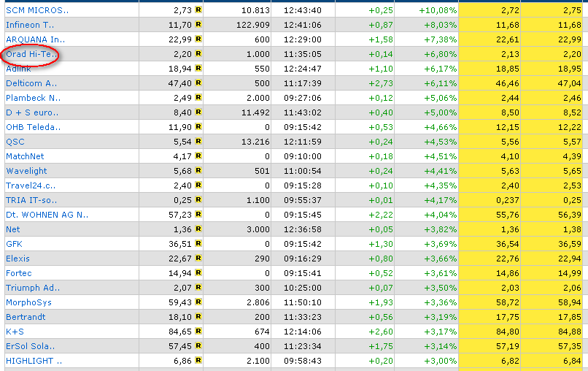Image resolution: width=588 pixels, height=371 pixels.
Task: Open the Plambeck N.. stock link
Action: pos(33,98)
